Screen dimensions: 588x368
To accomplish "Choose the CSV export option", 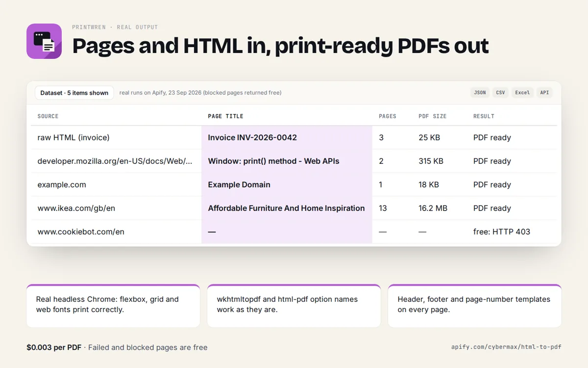I will (x=500, y=93).
